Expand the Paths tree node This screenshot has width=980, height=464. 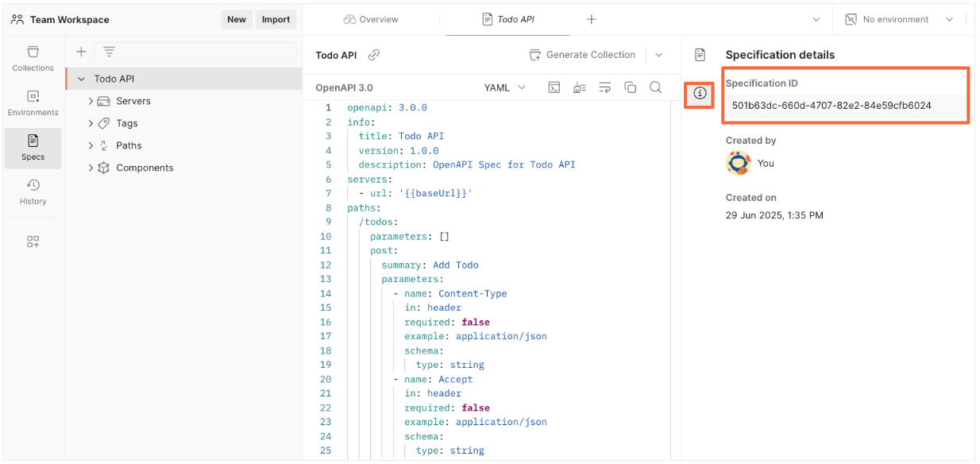tap(91, 145)
